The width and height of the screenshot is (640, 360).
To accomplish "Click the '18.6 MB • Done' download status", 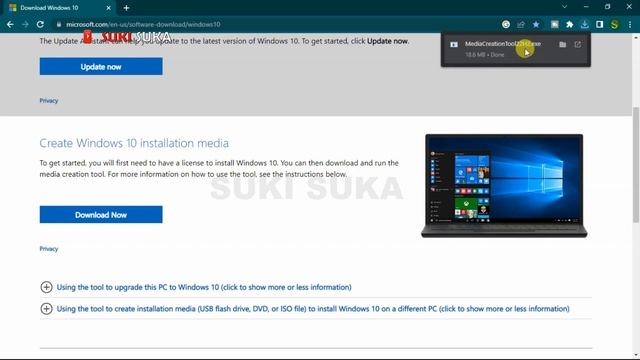I will 484,55.
